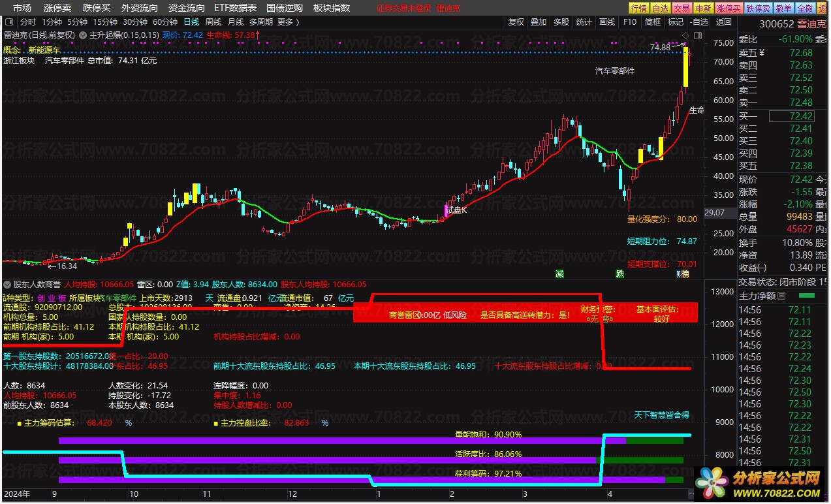Click the diamond marker icon above the chart

coord(685,35)
